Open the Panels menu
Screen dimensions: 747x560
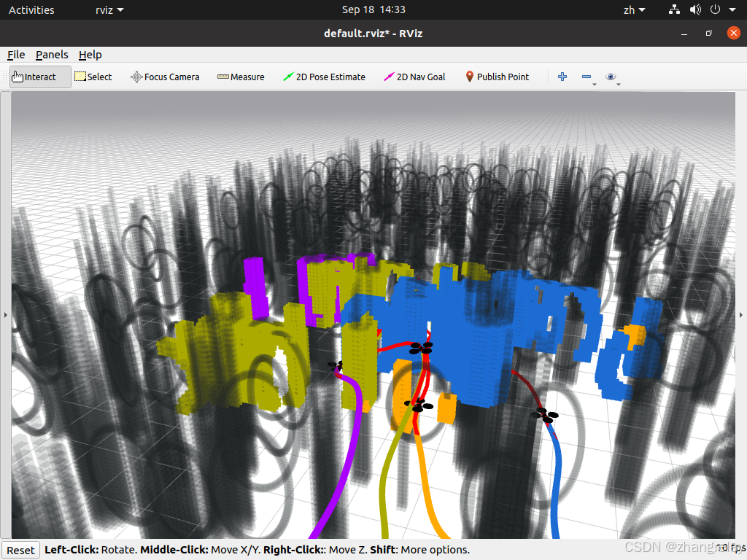[x=52, y=55]
